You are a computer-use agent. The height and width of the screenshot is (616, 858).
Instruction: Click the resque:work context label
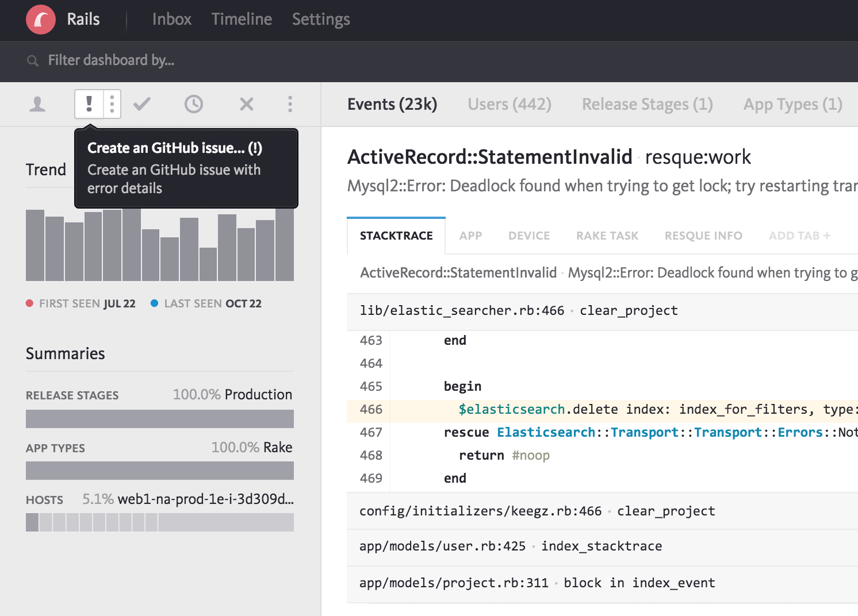(x=698, y=157)
